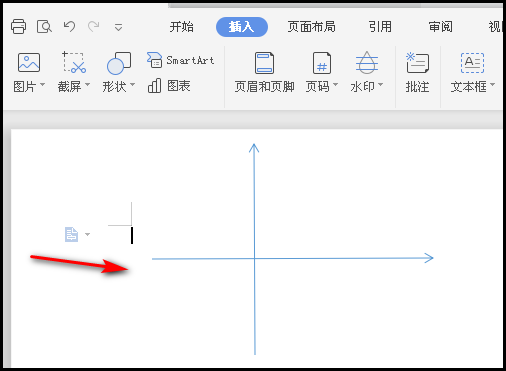Insert a 图表 chart
Image resolution: width=506 pixels, height=371 pixels.
tap(169, 86)
